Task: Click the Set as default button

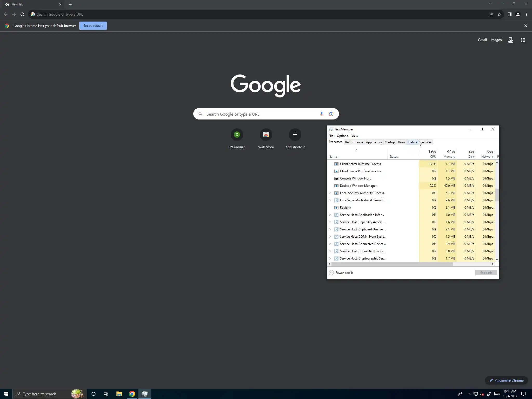Action: point(93,26)
